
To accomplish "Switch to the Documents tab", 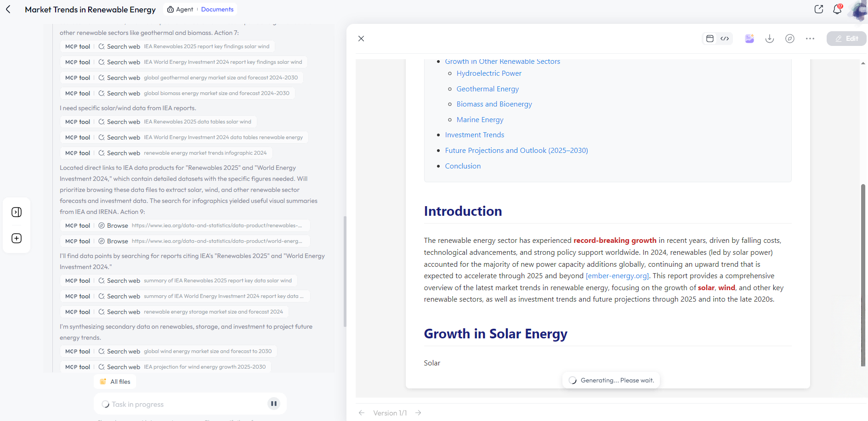I will click(x=217, y=9).
